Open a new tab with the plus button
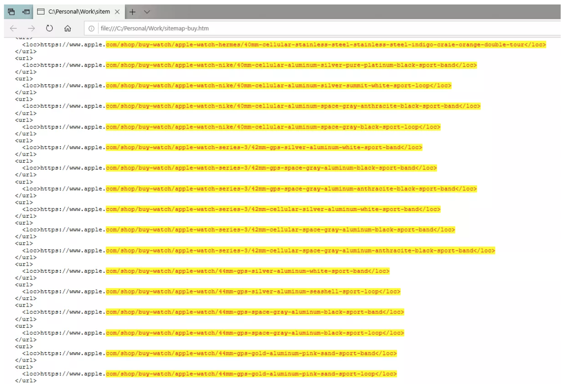Viewport: 568px width, 392px height. pyautogui.click(x=132, y=12)
